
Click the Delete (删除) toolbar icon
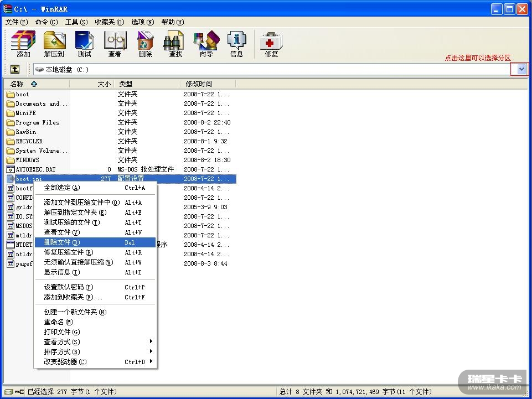145,44
